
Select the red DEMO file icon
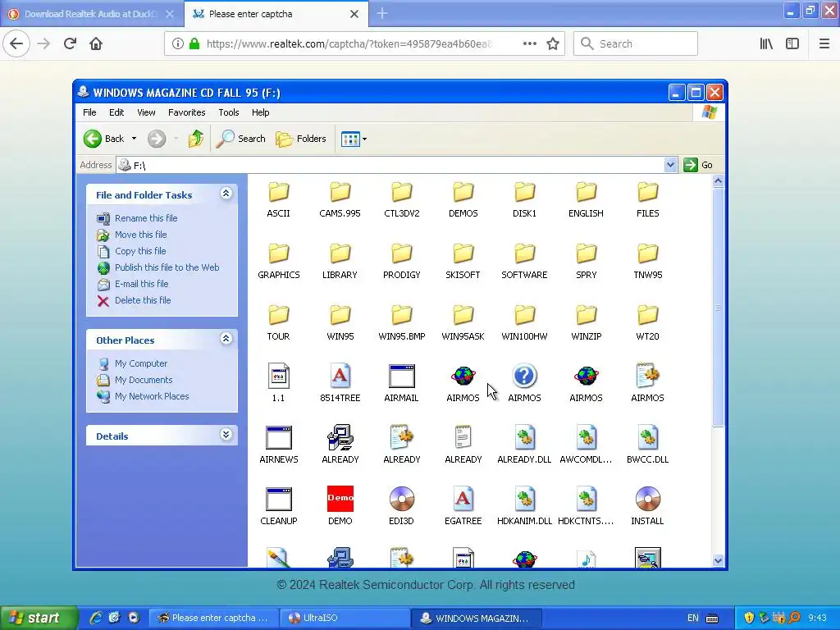[x=340, y=500]
